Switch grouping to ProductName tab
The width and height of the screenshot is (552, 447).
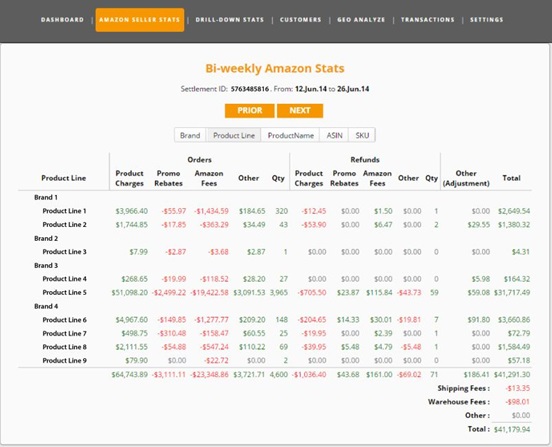[x=290, y=135]
